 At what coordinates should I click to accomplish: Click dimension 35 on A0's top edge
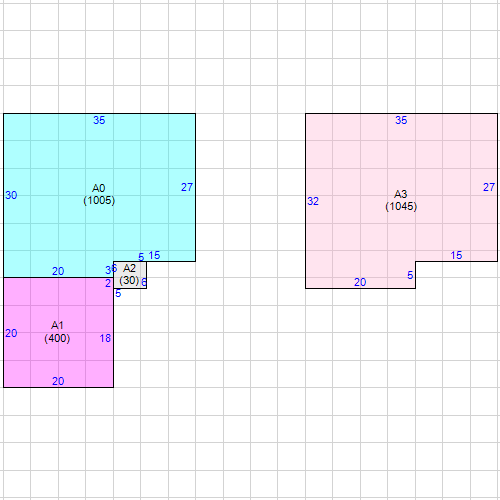pyautogui.click(x=99, y=120)
